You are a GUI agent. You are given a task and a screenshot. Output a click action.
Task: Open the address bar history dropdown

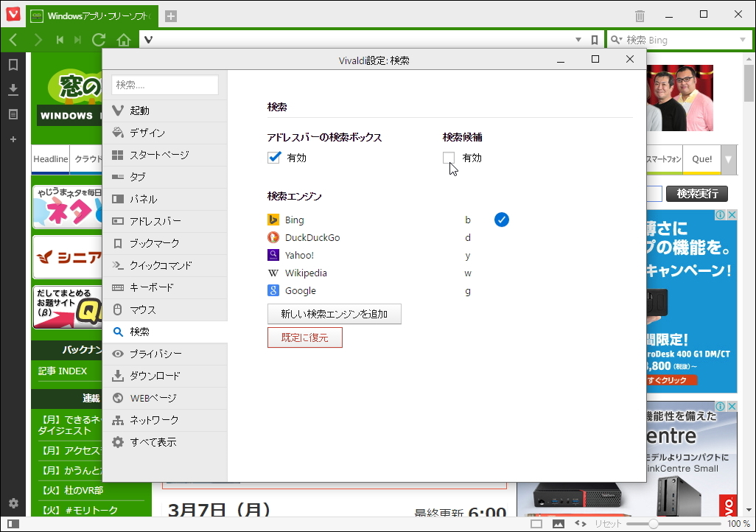(x=578, y=39)
